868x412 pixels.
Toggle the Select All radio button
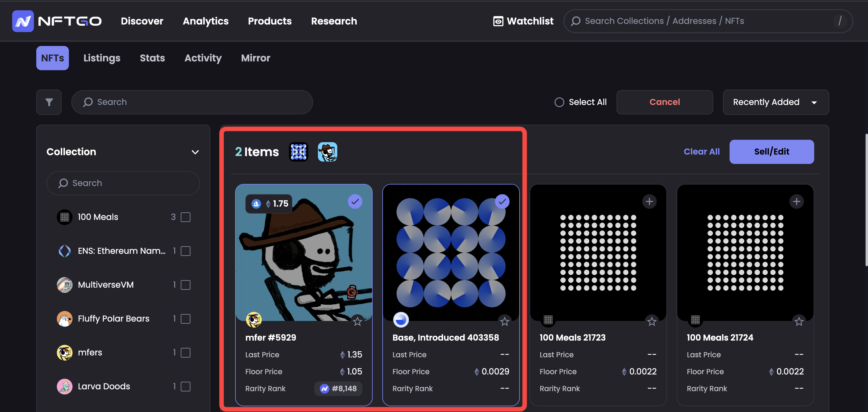(559, 102)
